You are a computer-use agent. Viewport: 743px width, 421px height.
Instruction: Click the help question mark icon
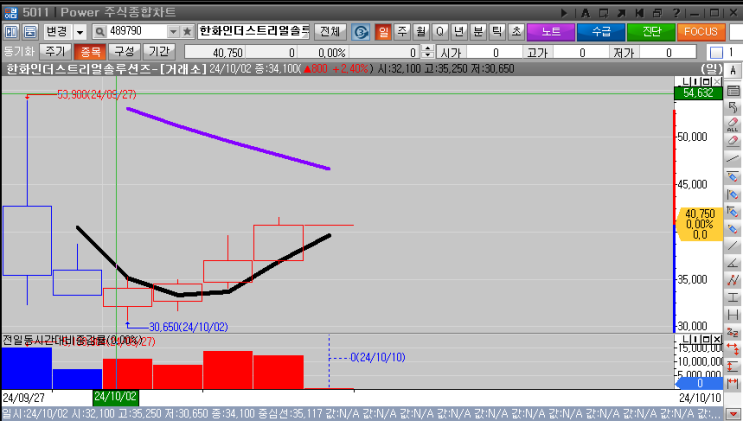(676, 13)
